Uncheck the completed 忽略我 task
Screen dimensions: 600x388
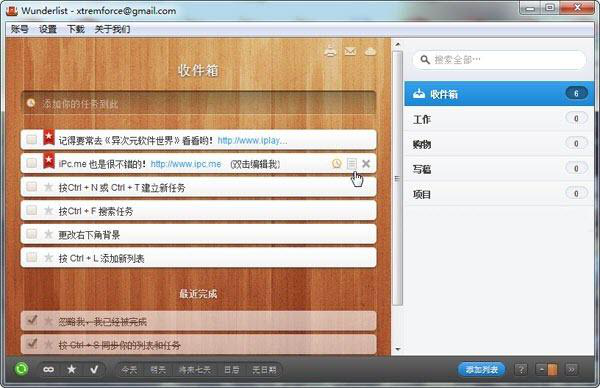32,320
